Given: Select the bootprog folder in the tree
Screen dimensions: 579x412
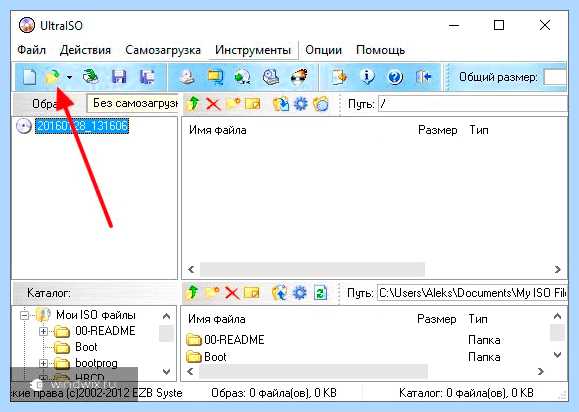Looking at the screenshot, I should point(96,363).
